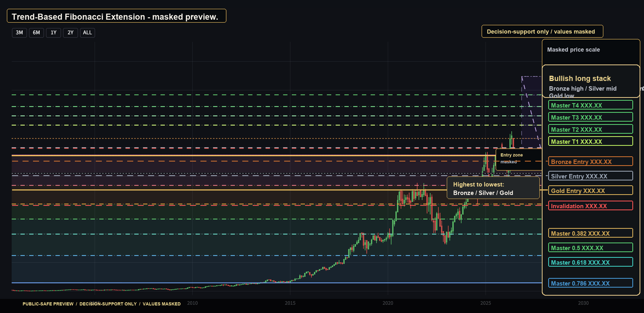This screenshot has width=644, height=313.
Task: Click the Master 0.618 XXX.XX label
Action: point(590,262)
